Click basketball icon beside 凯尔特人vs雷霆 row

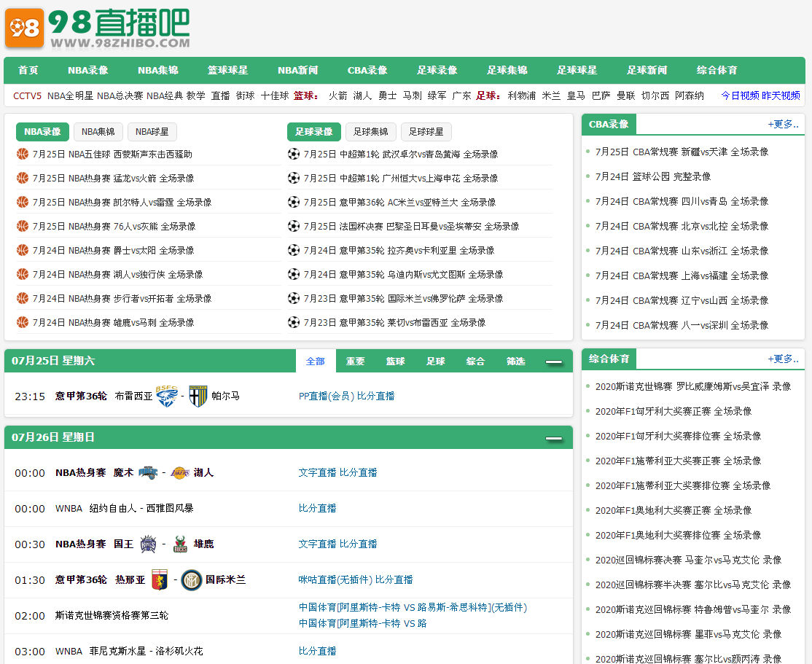point(23,202)
